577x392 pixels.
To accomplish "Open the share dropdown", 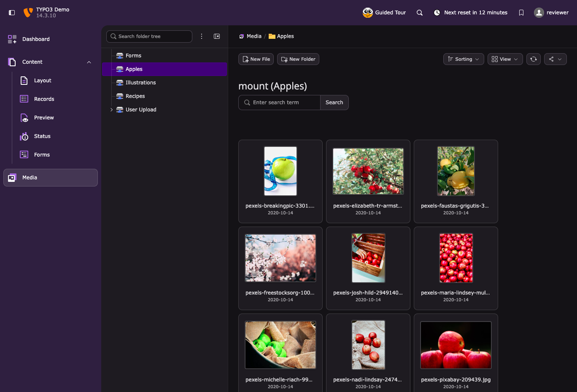I will click(x=555, y=59).
